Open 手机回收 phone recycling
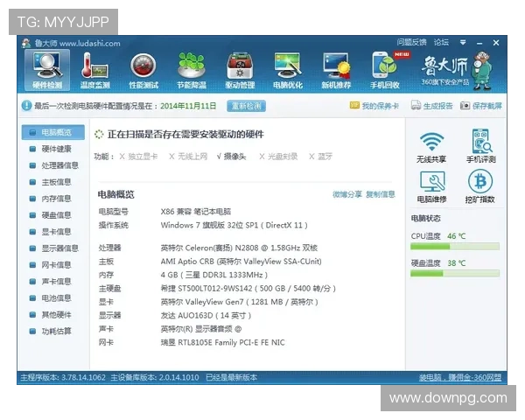The image size is (525, 420). pos(385,70)
